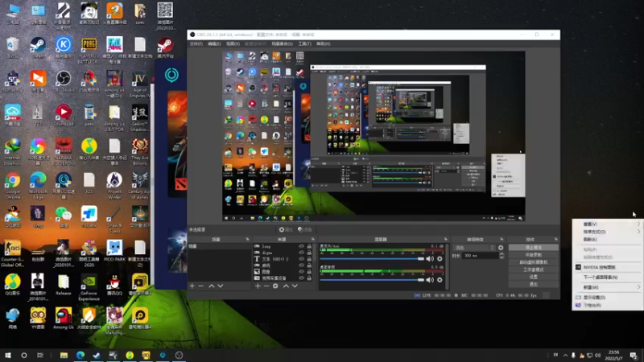This screenshot has height=362, width=644.
Task: Toggle the lock for the digua source
Action: tap(309, 253)
